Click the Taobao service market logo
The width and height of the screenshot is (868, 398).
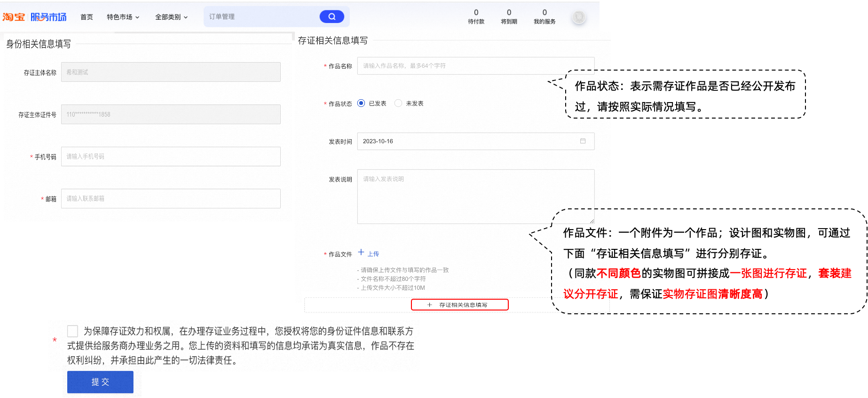point(34,17)
